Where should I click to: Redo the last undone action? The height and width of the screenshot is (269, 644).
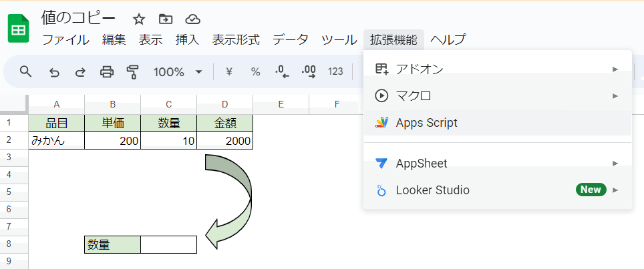[80, 71]
